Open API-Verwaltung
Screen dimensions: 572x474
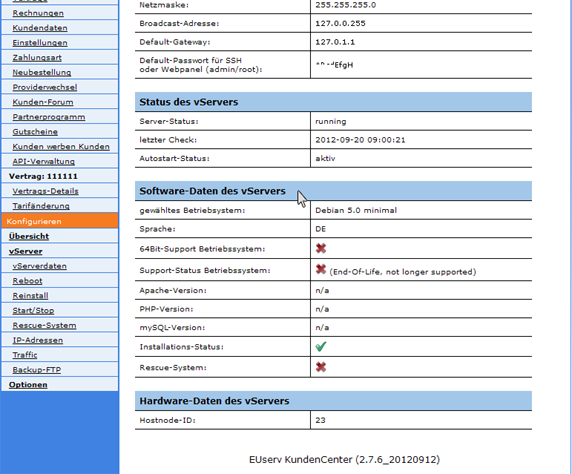[x=43, y=162]
